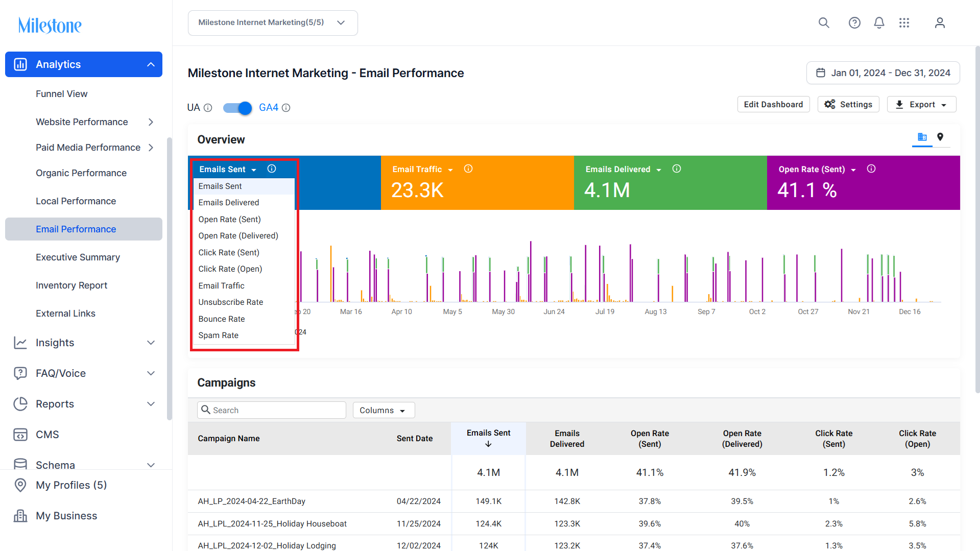The height and width of the screenshot is (551, 980).
Task: Expand the Insights sidebar section
Action: click(84, 343)
